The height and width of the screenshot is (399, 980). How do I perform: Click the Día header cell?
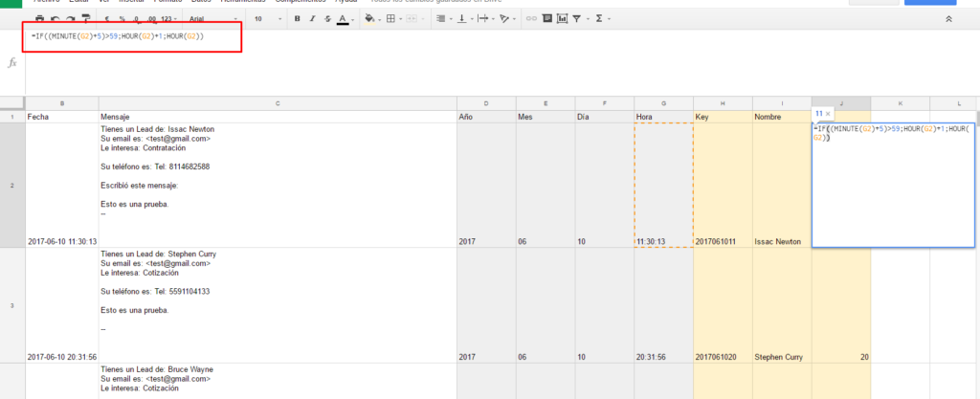(x=605, y=116)
